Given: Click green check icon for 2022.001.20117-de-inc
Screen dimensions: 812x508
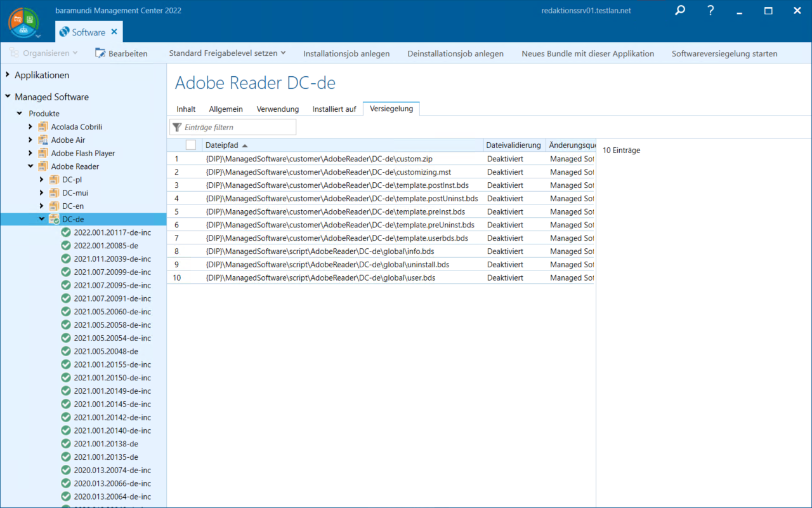Looking at the screenshot, I should point(66,232).
